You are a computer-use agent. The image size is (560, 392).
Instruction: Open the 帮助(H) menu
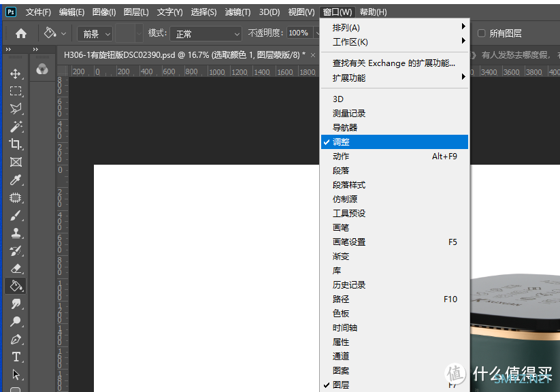point(373,12)
